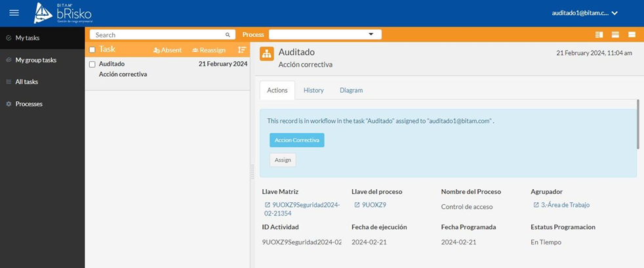Switch to the stacked rows layout view

coord(615,35)
